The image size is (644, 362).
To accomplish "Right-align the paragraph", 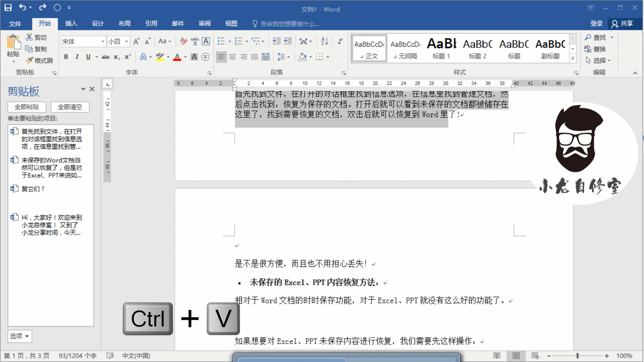I will coord(244,57).
